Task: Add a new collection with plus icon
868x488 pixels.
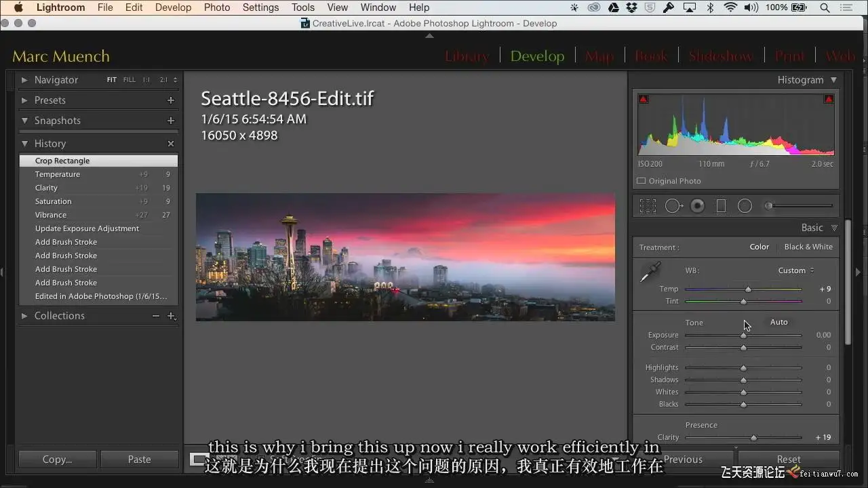Action: pos(172,316)
